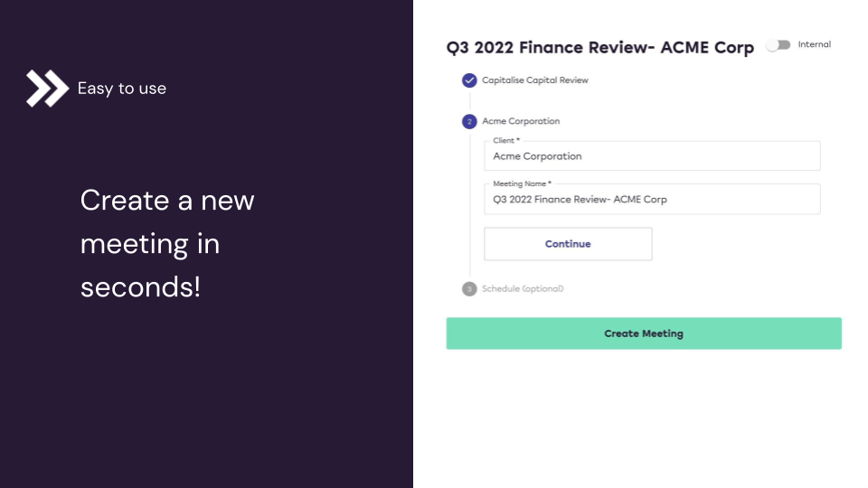Click the double chevron logo icon

(x=47, y=89)
